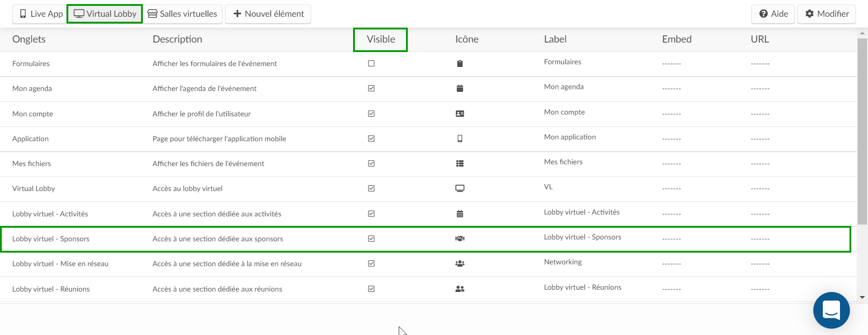
Task: Click the calendar grid icon for Lobby virtuel - Activités
Action: [460, 214]
